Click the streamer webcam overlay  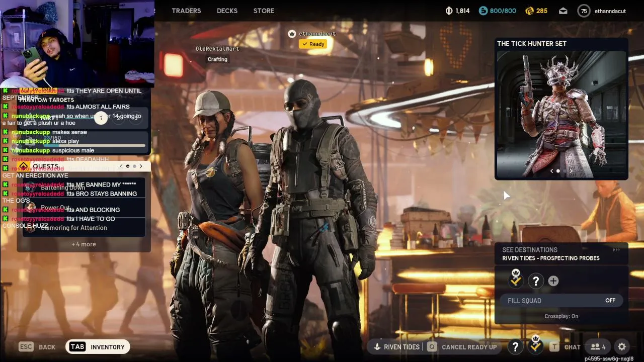click(x=77, y=43)
